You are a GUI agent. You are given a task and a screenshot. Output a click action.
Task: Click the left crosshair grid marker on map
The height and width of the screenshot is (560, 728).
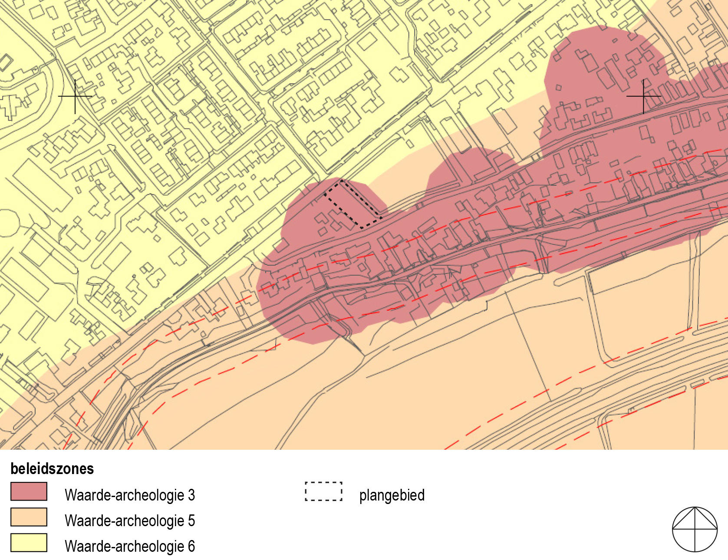(x=75, y=96)
